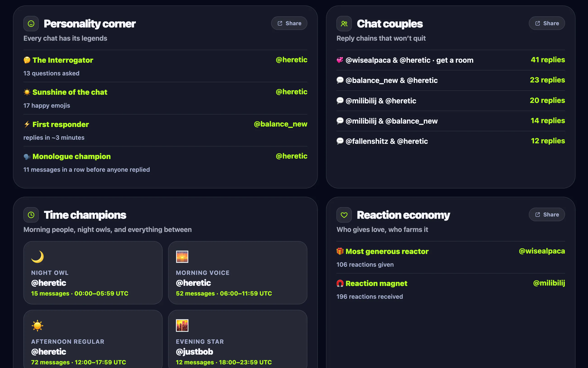Click '12 replies' count

coord(548,141)
